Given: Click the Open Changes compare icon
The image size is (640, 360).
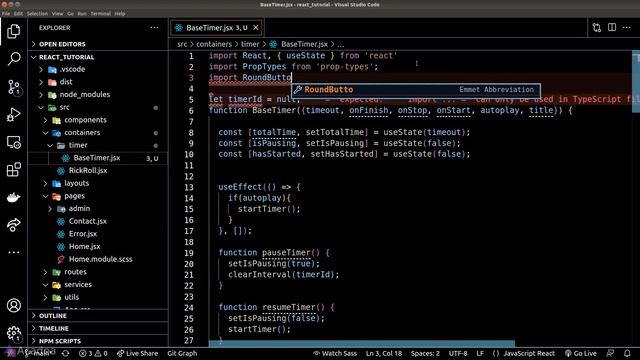Looking at the screenshot, I should click(597, 27).
